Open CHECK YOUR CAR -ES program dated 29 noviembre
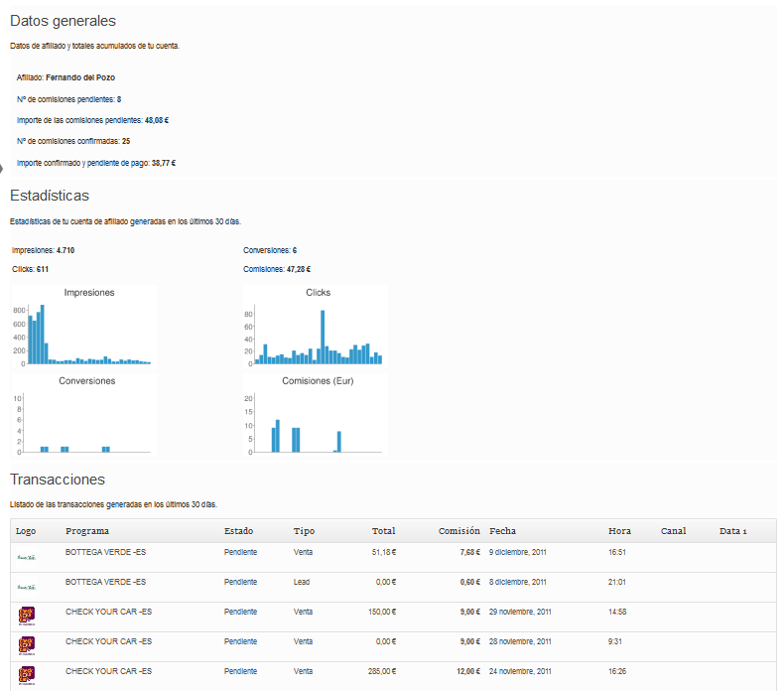Viewport: 784px width, 691px height. pos(108,612)
